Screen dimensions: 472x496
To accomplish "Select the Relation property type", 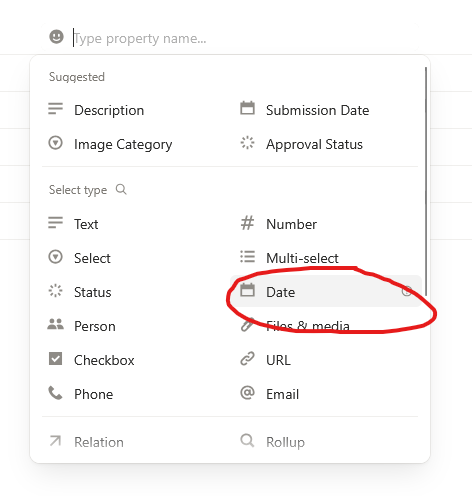I will [133, 442].
